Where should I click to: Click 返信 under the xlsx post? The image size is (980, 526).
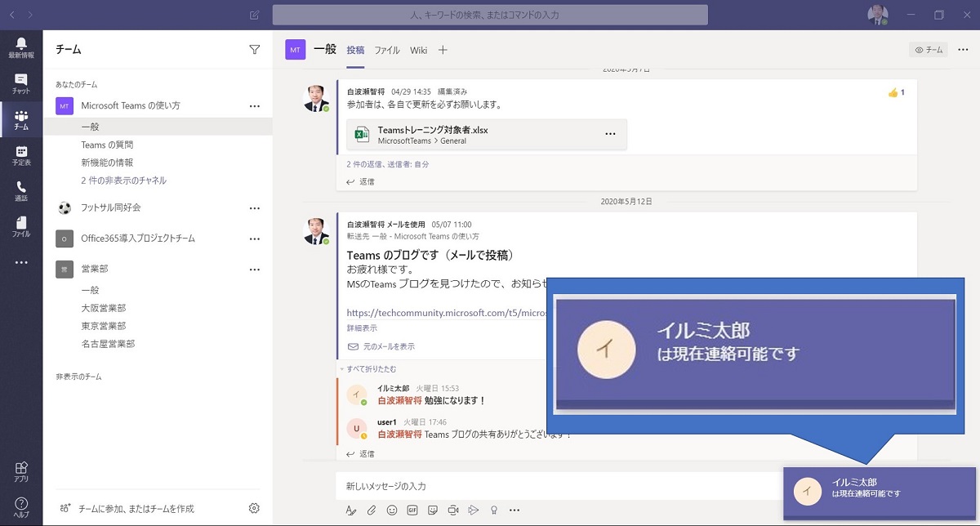pyautogui.click(x=360, y=182)
